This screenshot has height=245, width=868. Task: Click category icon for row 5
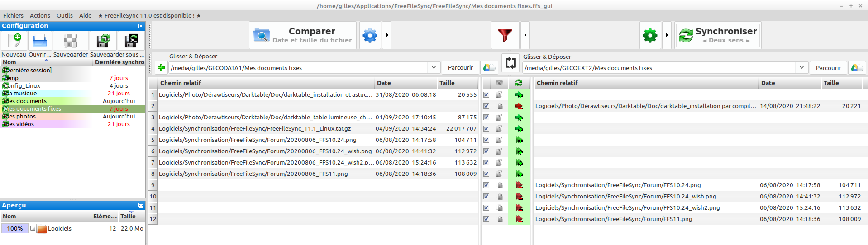499,140
